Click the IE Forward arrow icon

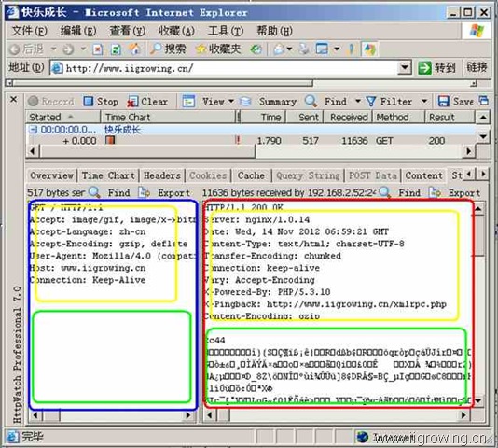[x=68, y=49]
